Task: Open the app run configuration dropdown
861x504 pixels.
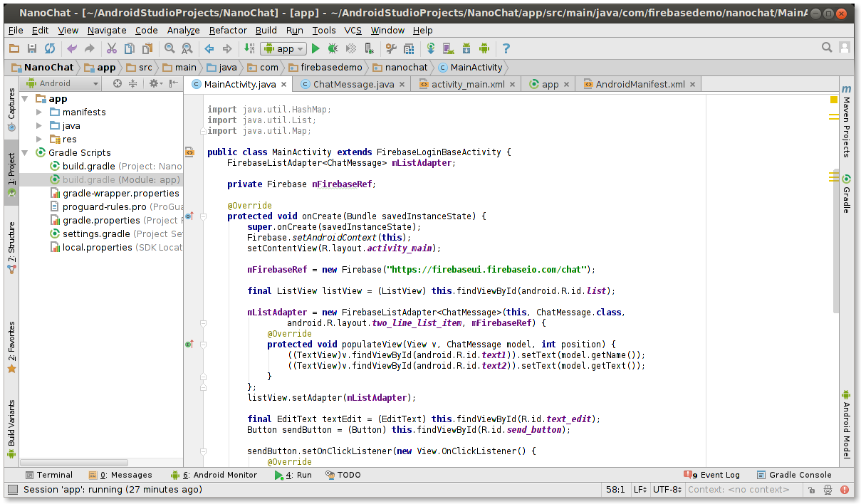Action: point(283,48)
